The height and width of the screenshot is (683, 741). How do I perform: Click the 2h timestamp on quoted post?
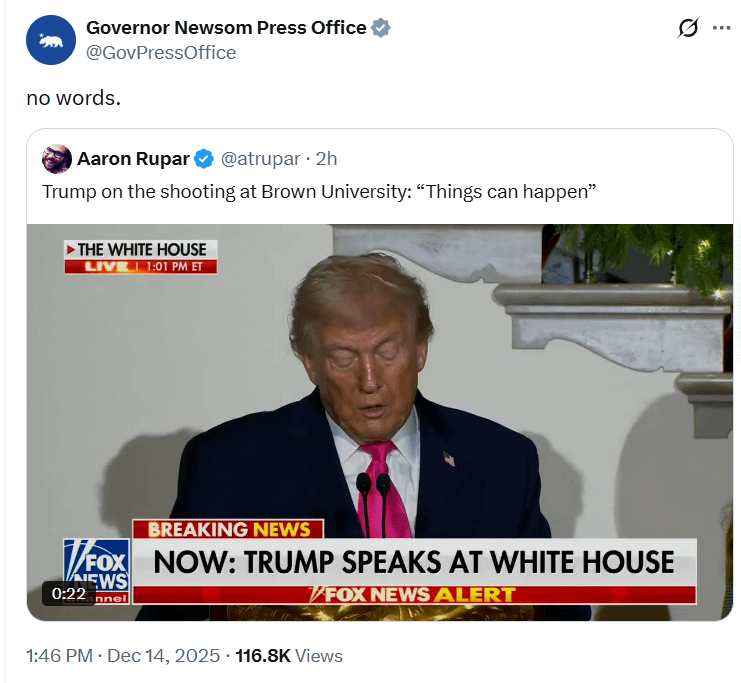(327, 159)
